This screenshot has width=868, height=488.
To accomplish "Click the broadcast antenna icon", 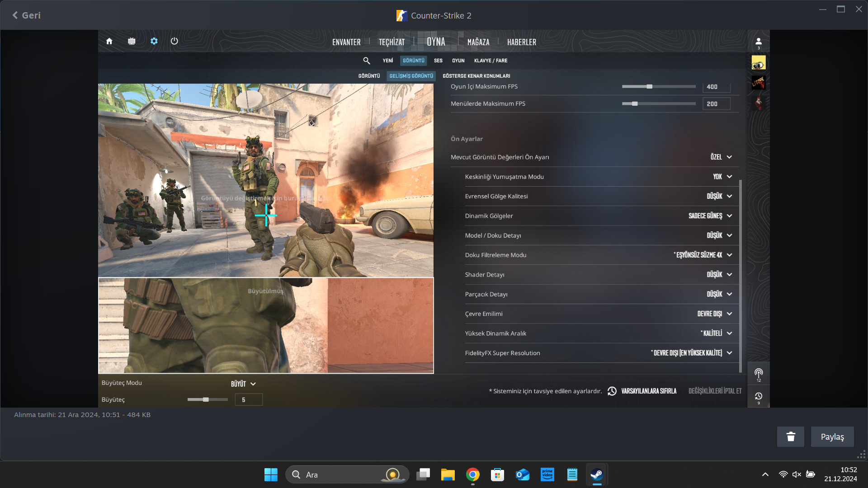I will point(759,373).
